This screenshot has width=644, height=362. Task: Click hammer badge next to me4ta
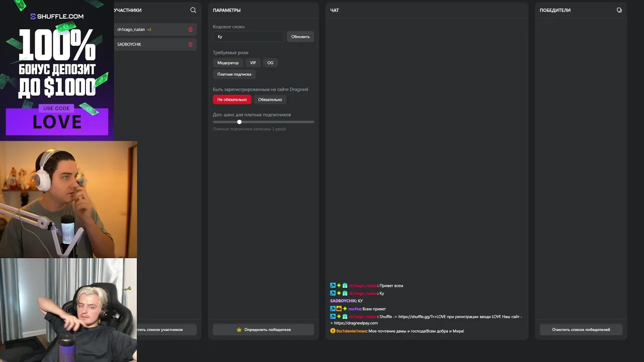pyautogui.click(x=333, y=309)
